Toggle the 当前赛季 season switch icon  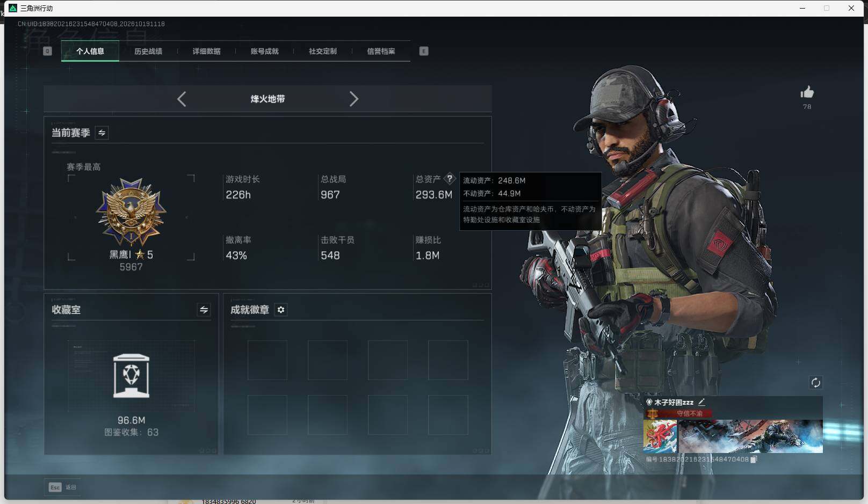(x=102, y=133)
